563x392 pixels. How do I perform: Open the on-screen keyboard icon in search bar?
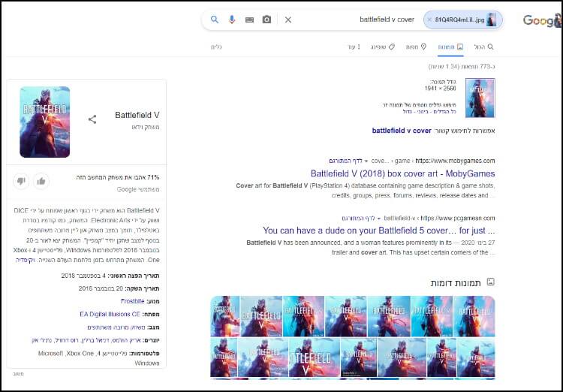pyautogui.click(x=249, y=20)
